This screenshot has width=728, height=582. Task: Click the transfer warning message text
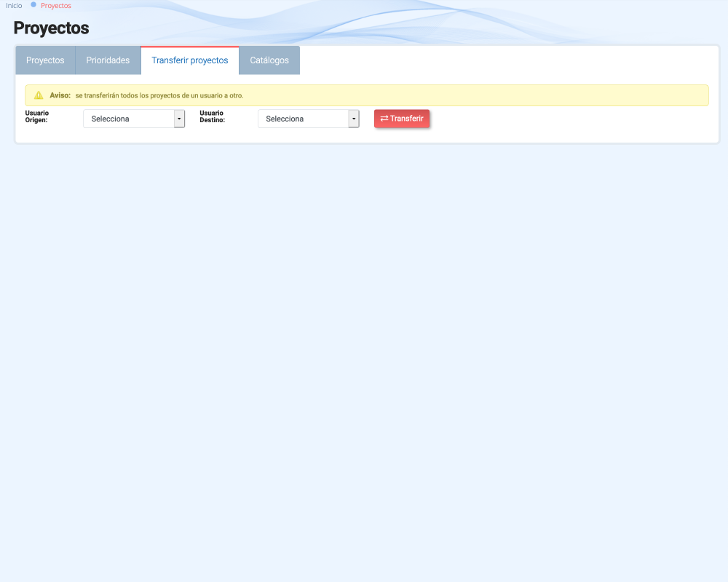pos(159,95)
